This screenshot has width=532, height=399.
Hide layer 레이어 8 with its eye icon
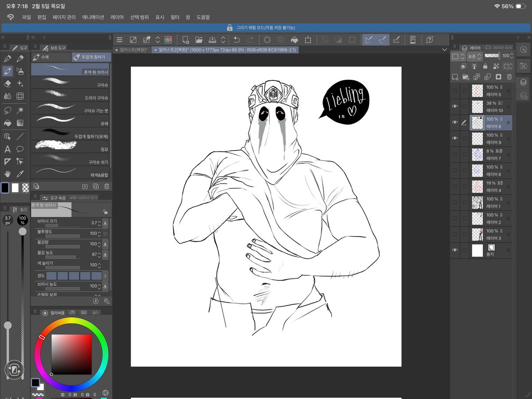[x=454, y=122]
